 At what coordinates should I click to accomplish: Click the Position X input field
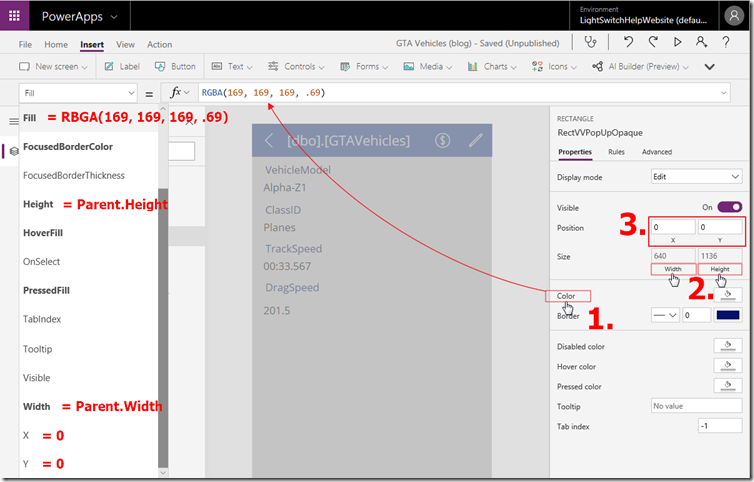(x=673, y=227)
